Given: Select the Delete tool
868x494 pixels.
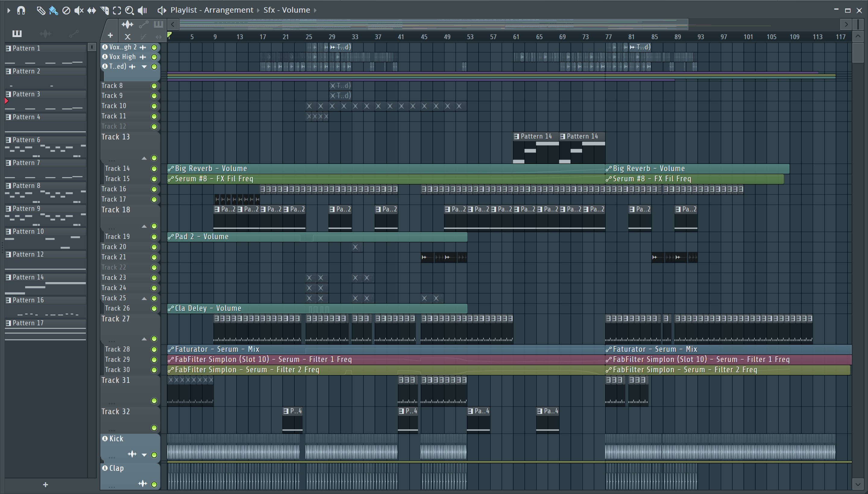Looking at the screenshot, I should click(66, 11).
